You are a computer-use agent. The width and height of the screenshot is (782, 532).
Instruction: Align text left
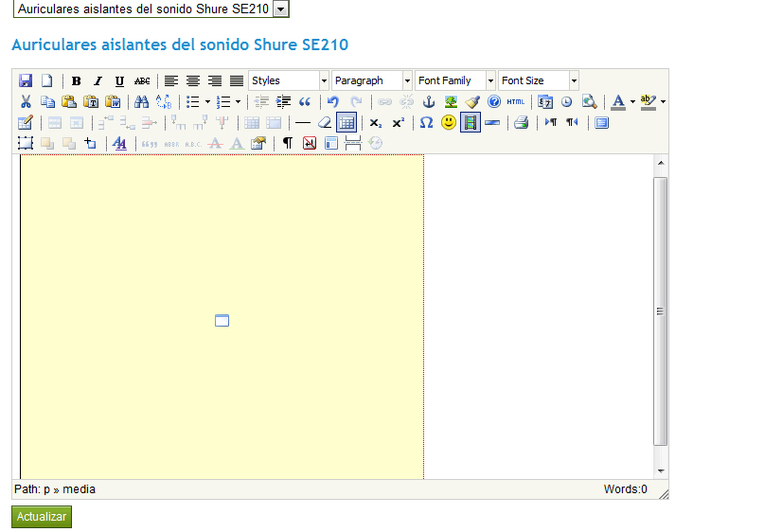171,80
